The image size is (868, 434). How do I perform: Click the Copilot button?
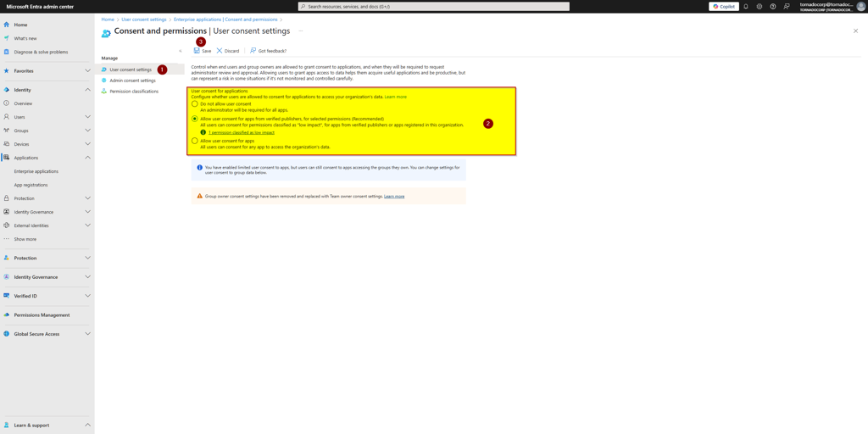point(724,6)
